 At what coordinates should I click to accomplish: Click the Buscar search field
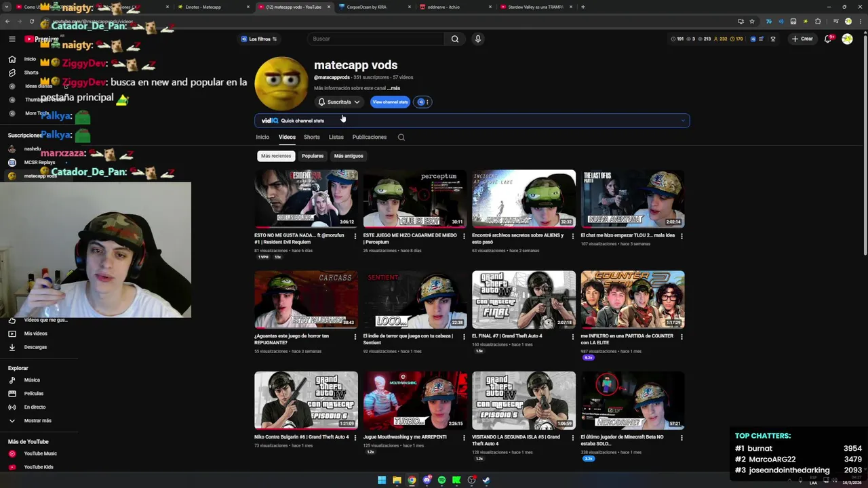[x=376, y=39]
